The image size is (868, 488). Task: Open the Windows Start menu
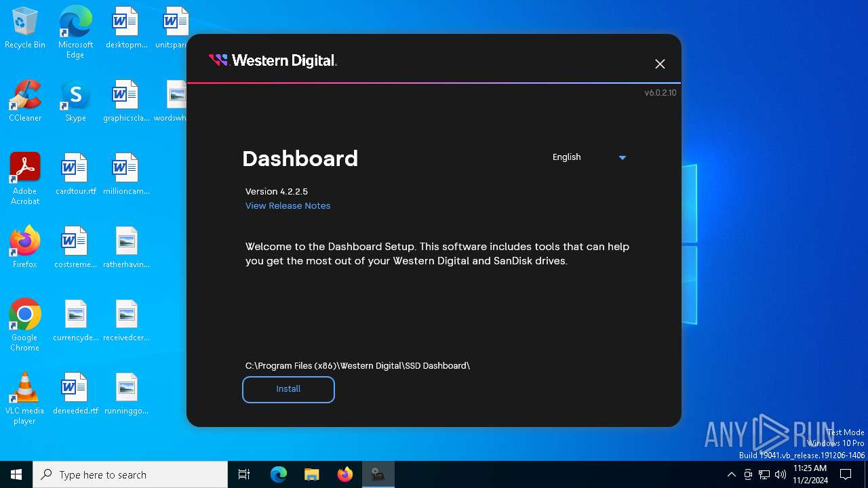click(x=16, y=474)
